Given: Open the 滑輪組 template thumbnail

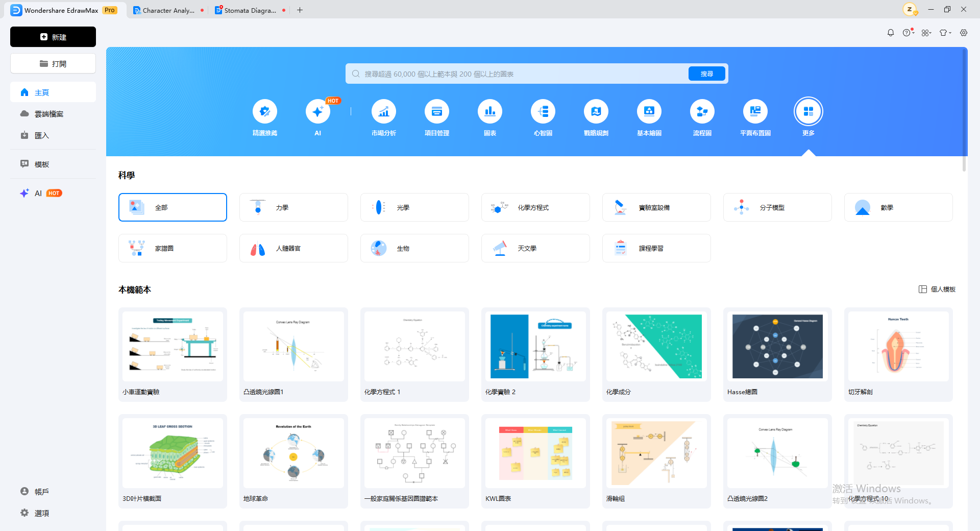Looking at the screenshot, I should (x=656, y=453).
